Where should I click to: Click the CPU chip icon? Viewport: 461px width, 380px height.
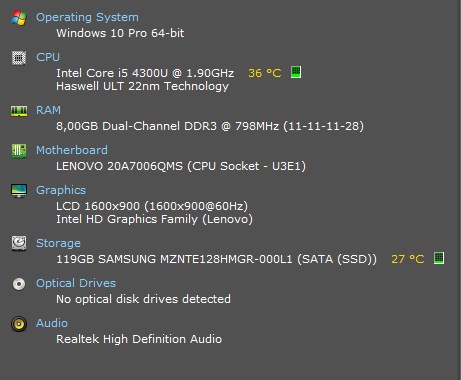19,58
